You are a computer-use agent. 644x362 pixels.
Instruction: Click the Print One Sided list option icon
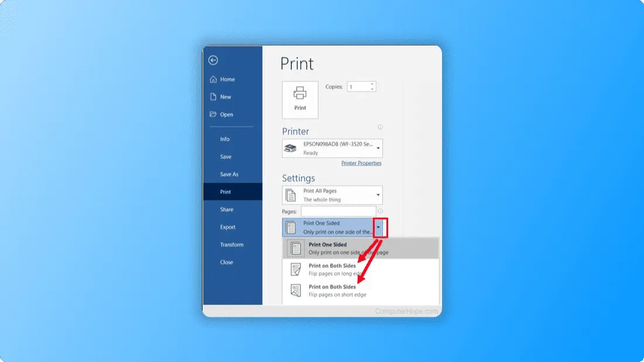tap(296, 248)
